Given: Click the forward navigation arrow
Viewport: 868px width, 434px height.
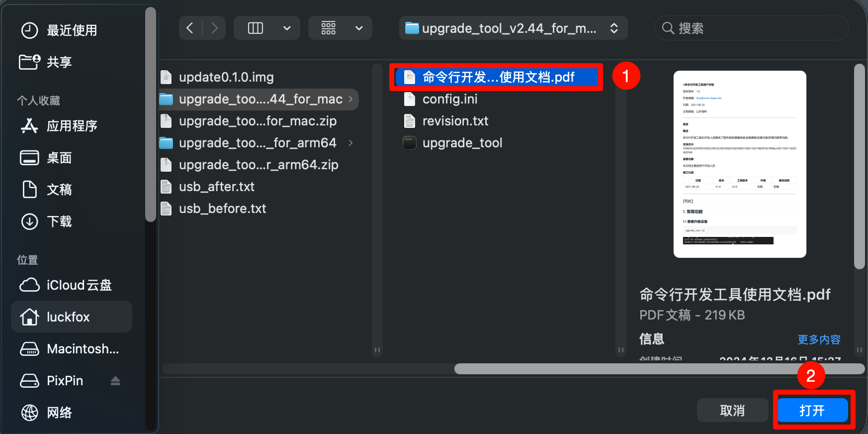Looking at the screenshot, I should coord(214,28).
